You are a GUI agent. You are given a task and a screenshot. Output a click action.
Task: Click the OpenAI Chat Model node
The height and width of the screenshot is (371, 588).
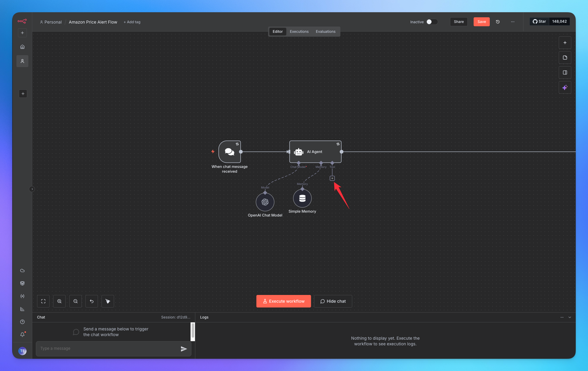pyautogui.click(x=265, y=202)
